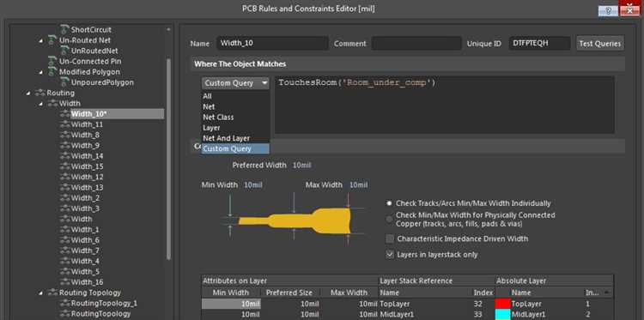The image size is (644, 320).
Task: Click the Routing Topology category icon
Action: [52, 293]
